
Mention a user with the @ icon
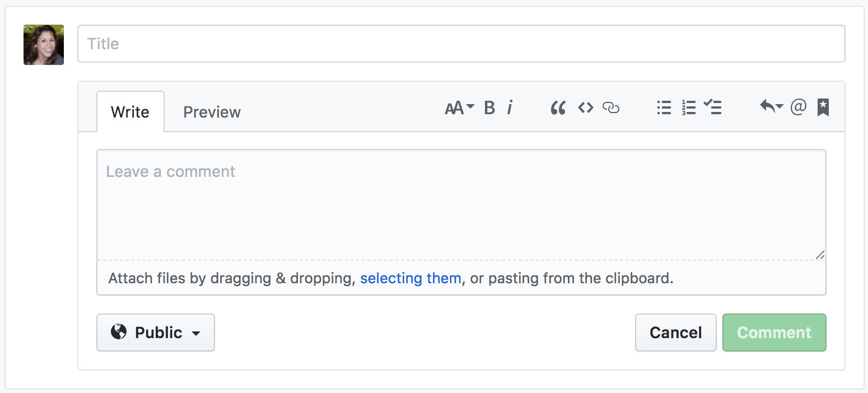pos(798,106)
